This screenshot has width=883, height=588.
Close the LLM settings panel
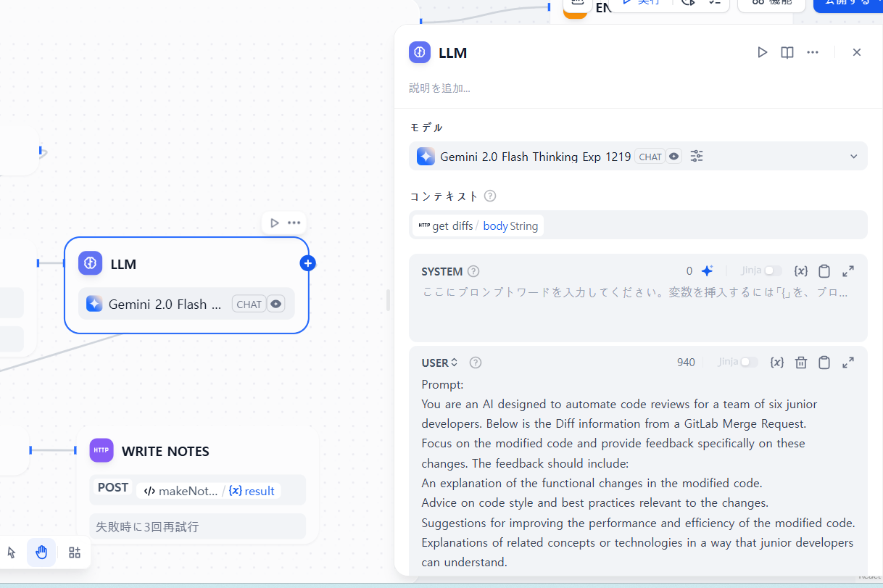(857, 52)
